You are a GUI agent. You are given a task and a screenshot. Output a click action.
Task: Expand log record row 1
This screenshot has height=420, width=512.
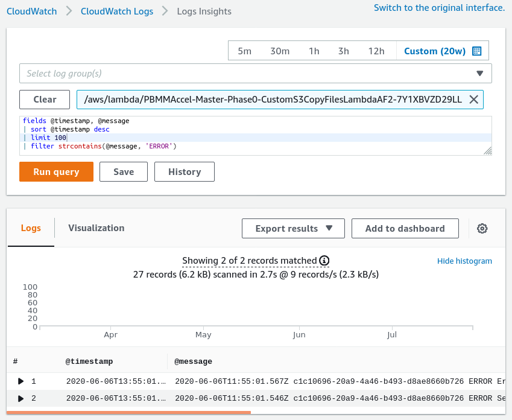click(21, 381)
